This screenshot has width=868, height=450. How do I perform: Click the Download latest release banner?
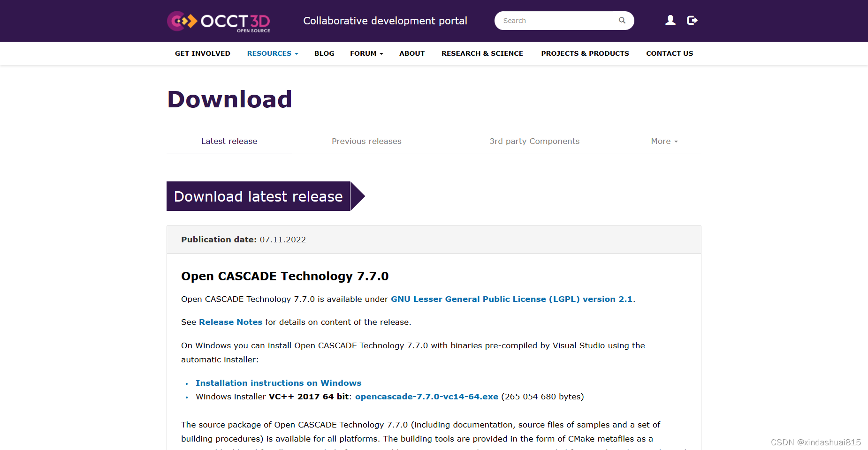[x=266, y=196]
